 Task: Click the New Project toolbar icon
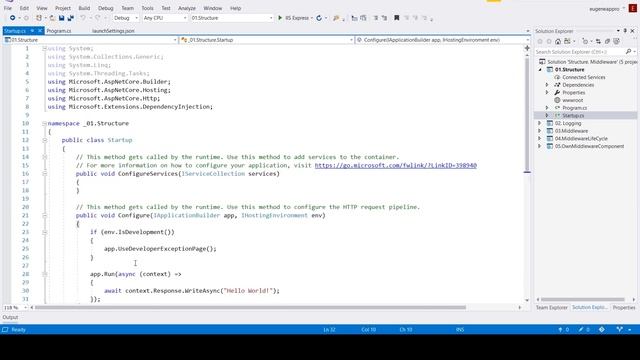pos(39,18)
